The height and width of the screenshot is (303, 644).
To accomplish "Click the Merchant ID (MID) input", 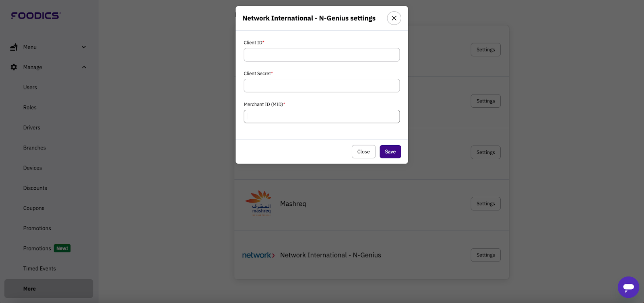I will point(322,117).
